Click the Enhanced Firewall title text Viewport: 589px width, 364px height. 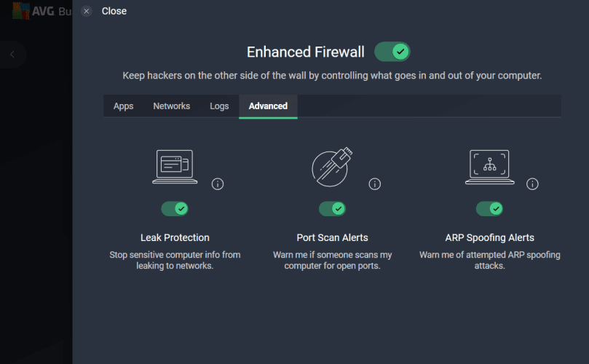click(305, 52)
